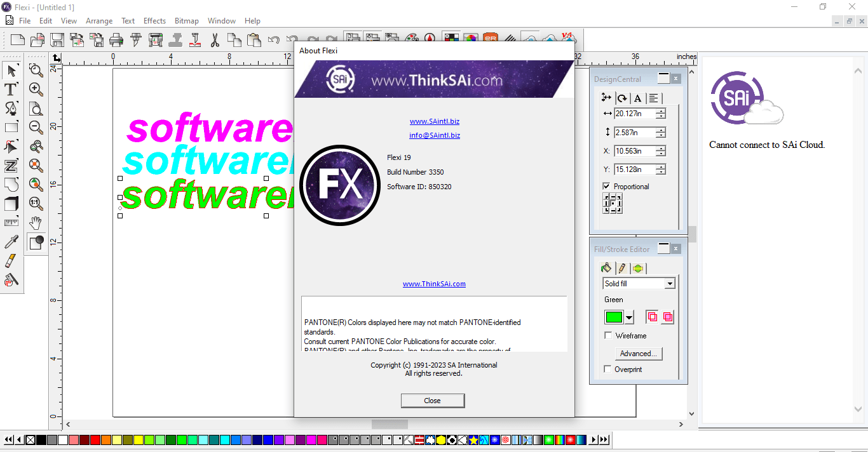Click the horizontal scrollbar thumb below canvas
This screenshot has width=868, height=452.
tap(390, 424)
